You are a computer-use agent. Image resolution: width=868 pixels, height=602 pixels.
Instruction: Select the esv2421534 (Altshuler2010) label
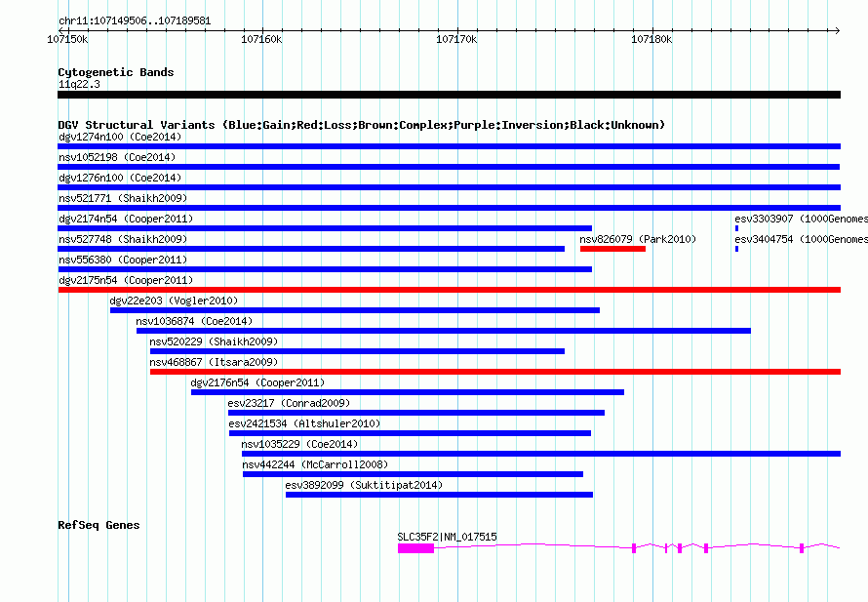(304, 423)
